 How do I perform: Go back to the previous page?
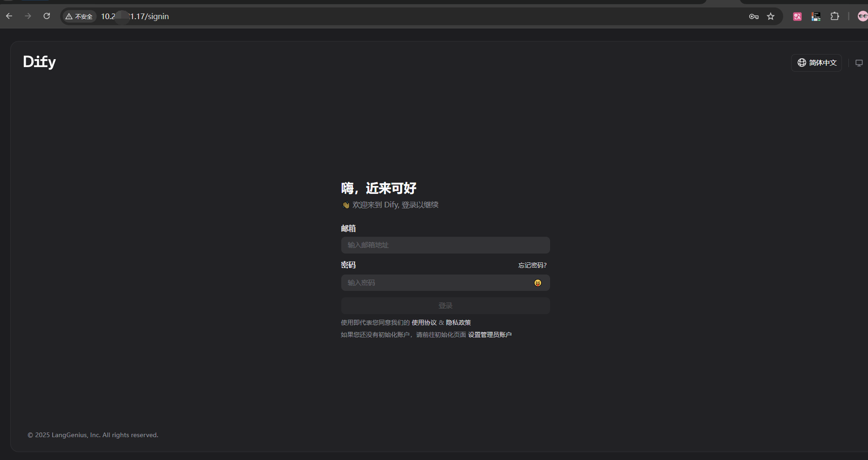[9, 16]
